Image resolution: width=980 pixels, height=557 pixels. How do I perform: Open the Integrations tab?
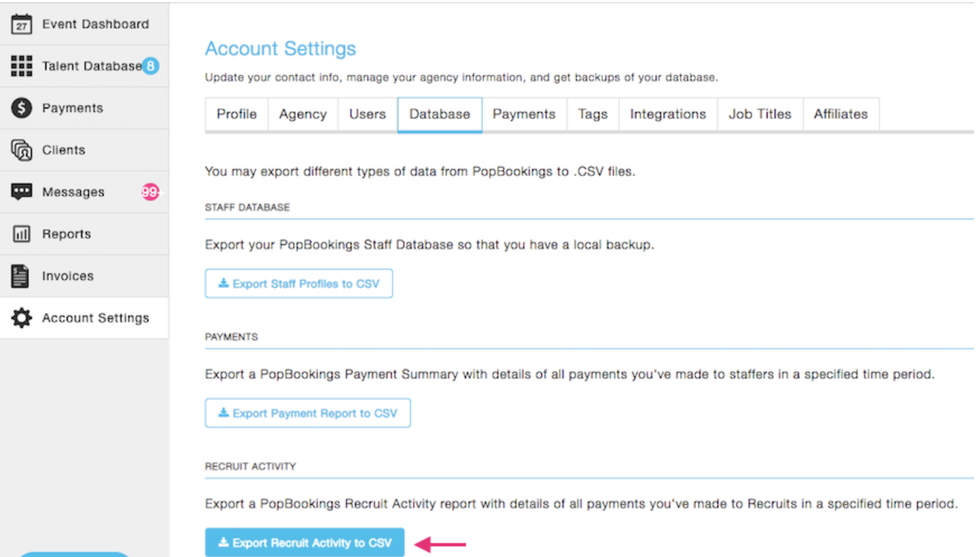click(668, 114)
